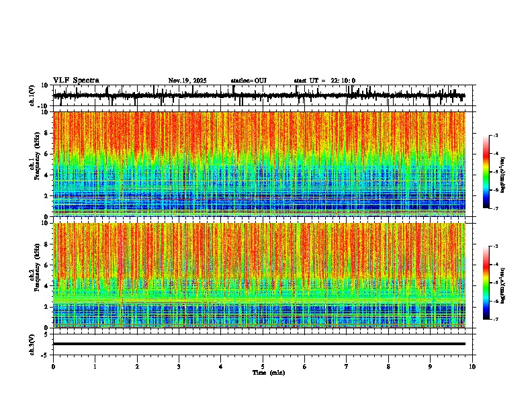Click tick label '6' on the Time axis

click(305, 367)
